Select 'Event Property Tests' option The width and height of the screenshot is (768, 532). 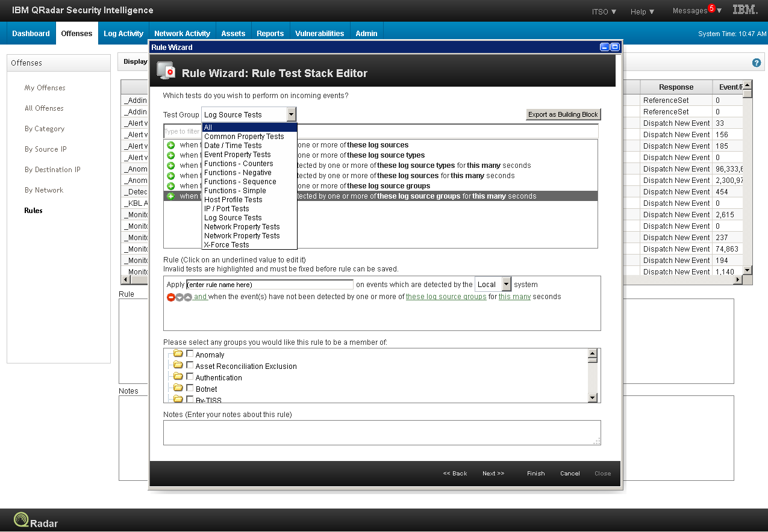[249, 155]
